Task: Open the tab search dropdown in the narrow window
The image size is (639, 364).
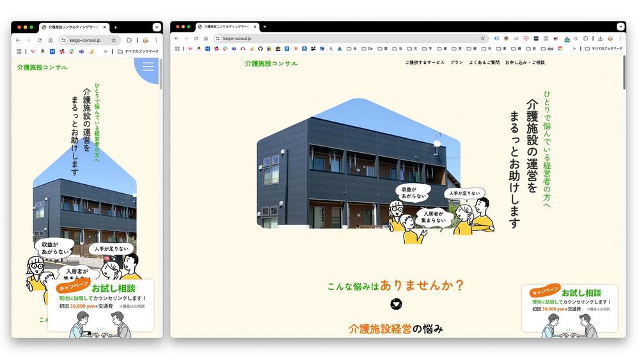Action: 157,28
